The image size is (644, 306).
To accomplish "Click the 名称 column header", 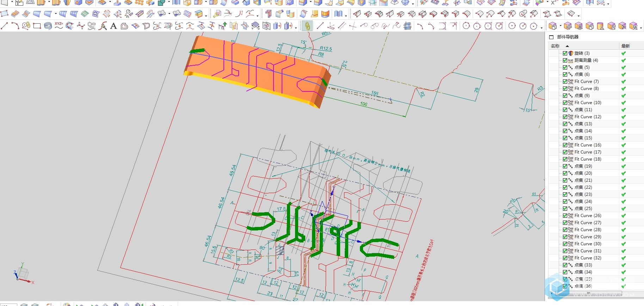I will (x=583, y=46).
